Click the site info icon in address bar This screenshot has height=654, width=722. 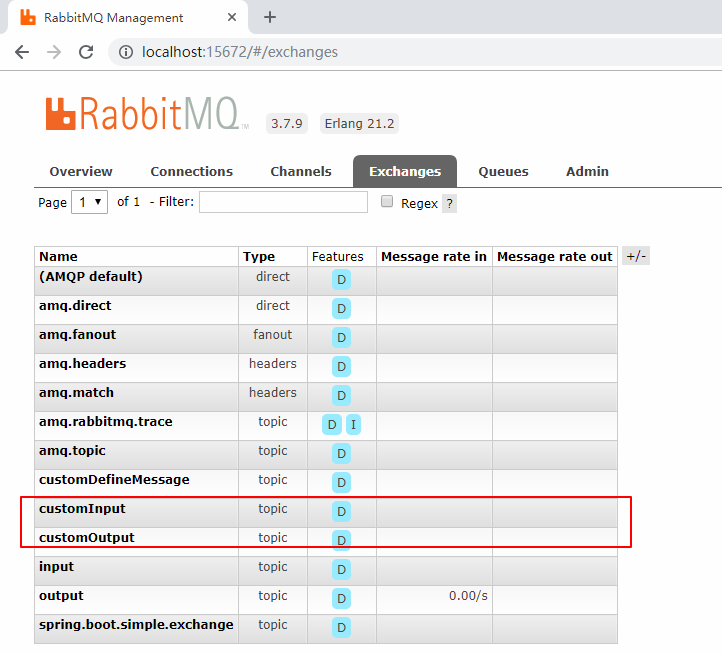coord(125,52)
